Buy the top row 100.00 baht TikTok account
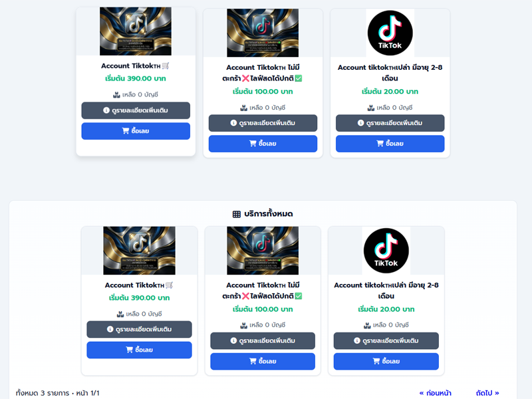The image size is (532, 399). pos(263,144)
